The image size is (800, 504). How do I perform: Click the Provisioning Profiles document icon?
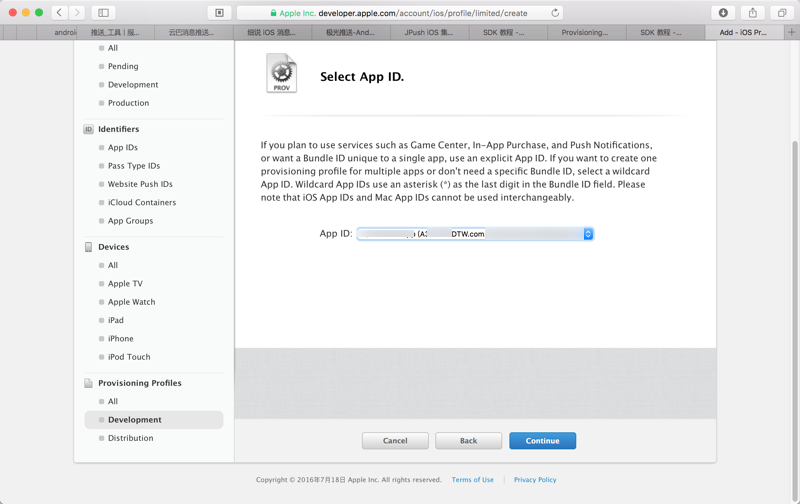click(x=88, y=383)
